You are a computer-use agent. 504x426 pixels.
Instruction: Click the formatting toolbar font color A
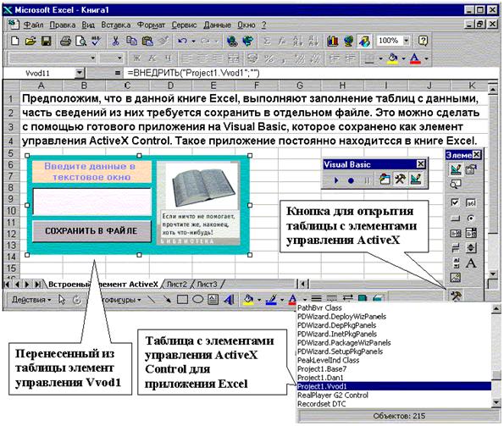[x=416, y=58]
